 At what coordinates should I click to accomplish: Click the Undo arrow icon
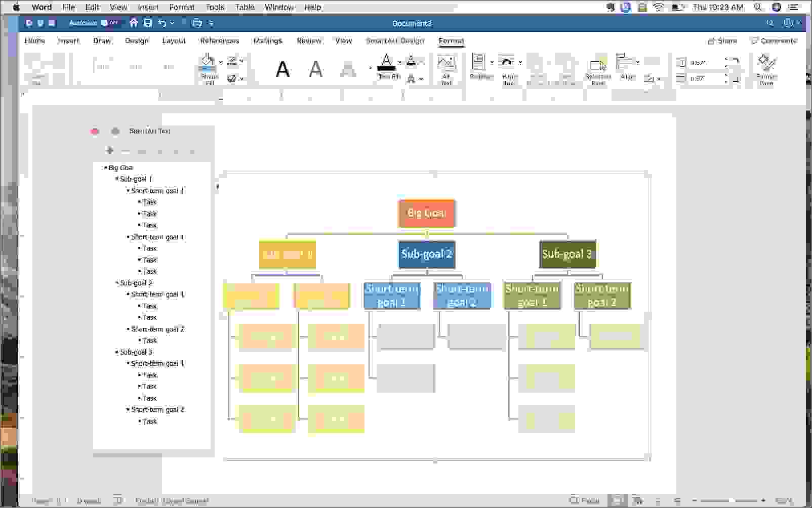[x=162, y=23]
